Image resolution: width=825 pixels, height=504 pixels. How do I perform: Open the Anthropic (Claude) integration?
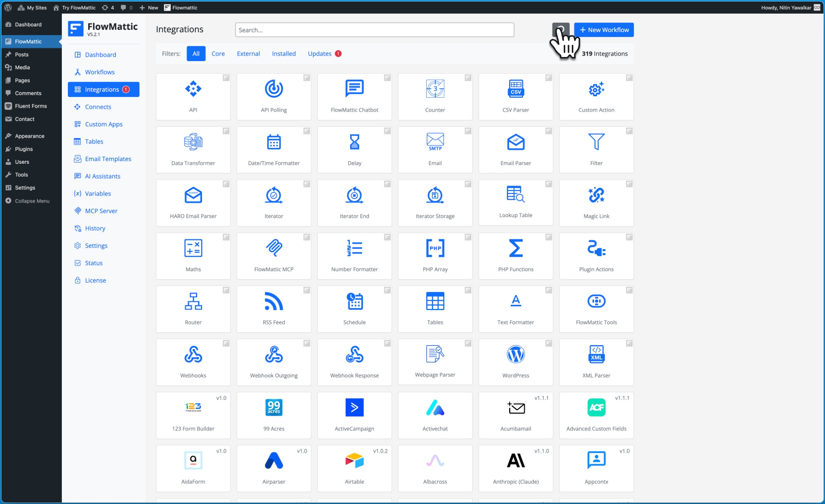(x=516, y=468)
